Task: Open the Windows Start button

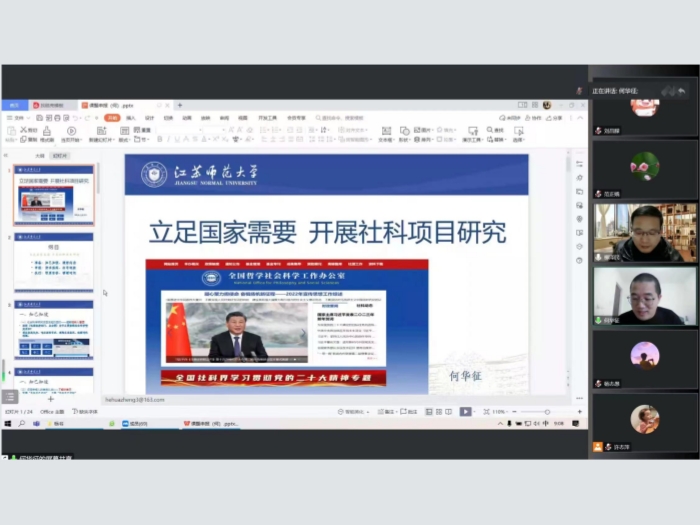Action: pos(8,423)
